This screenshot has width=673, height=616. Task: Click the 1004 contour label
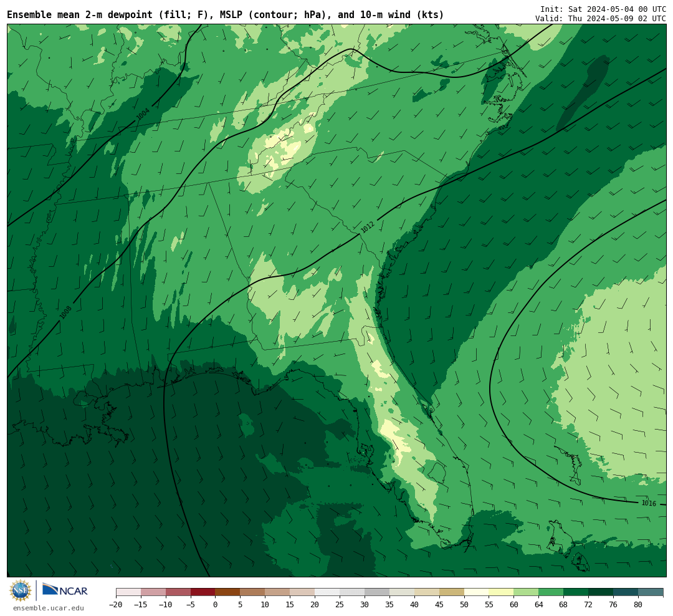[143, 114]
